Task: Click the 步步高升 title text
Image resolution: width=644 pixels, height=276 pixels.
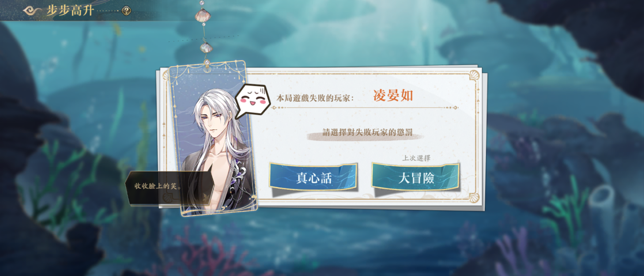Action: point(70,11)
